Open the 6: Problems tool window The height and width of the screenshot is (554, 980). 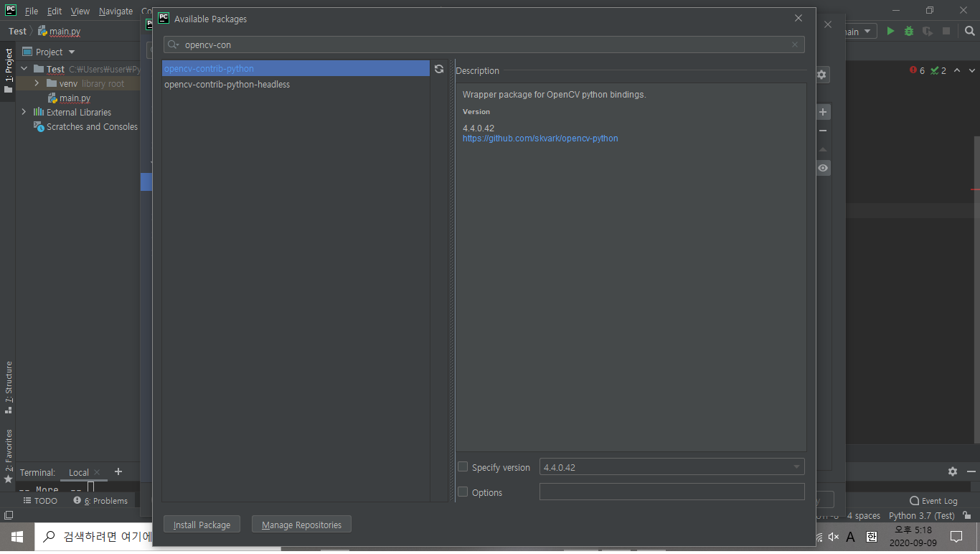click(100, 501)
